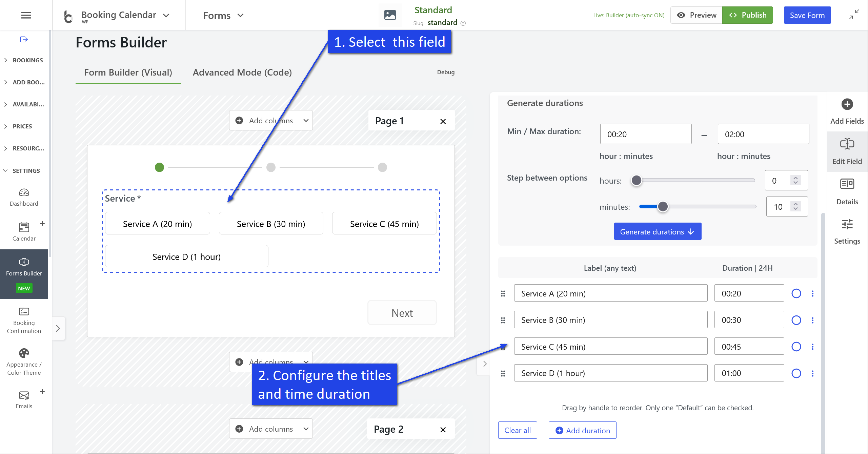This screenshot has height=454, width=868.
Task: Open the Add Fields plus icon
Action: tap(847, 104)
